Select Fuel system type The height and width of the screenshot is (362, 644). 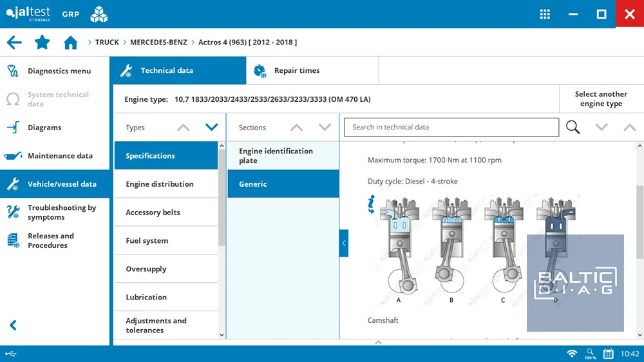(x=166, y=241)
